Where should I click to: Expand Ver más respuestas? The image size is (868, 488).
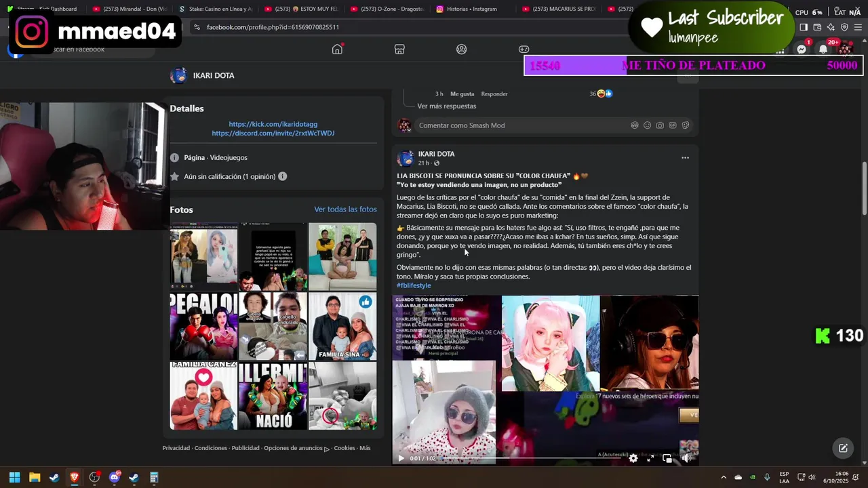point(446,106)
